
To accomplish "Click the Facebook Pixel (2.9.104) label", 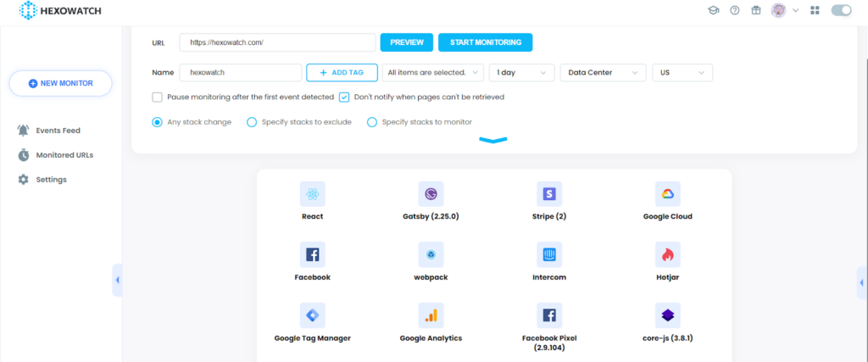I will tap(549, 343).
